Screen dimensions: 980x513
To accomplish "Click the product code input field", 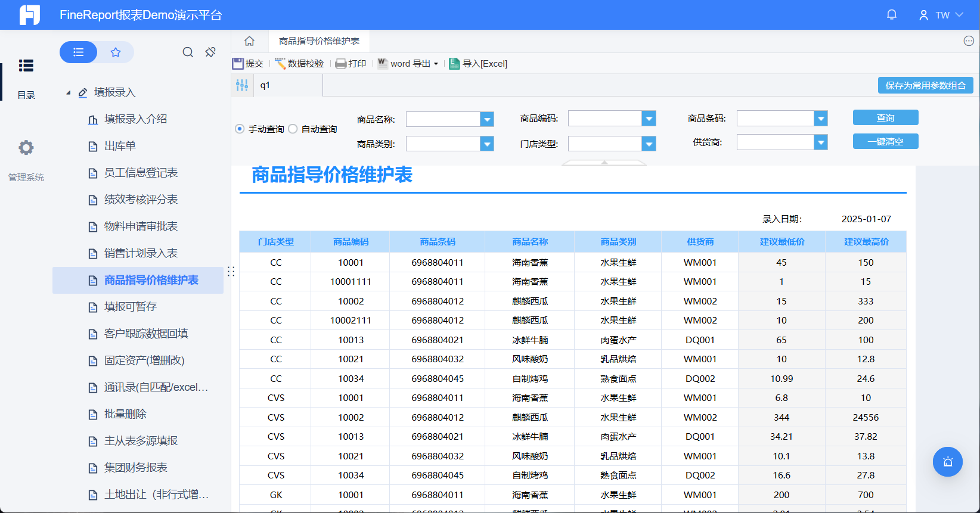I will 604,119.
